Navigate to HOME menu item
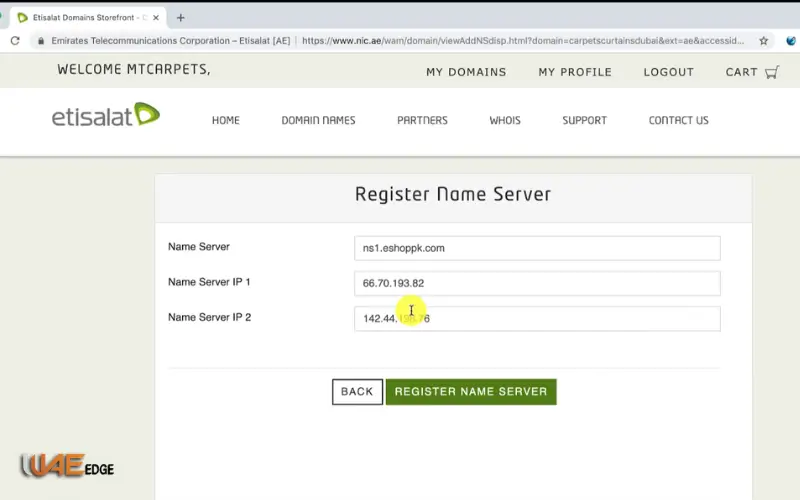 pos(226,120)
